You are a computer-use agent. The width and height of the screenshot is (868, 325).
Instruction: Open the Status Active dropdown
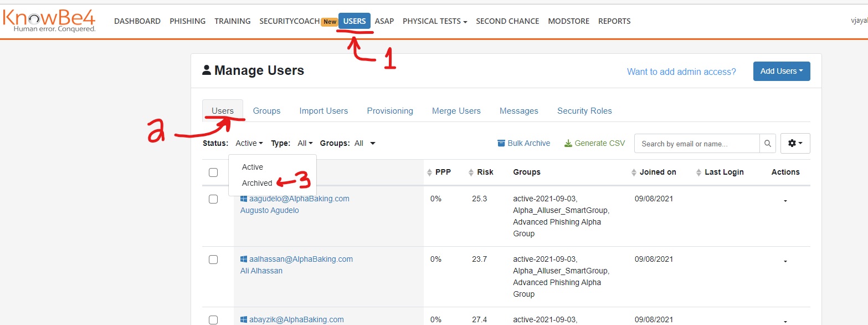(x=249, y=143)
